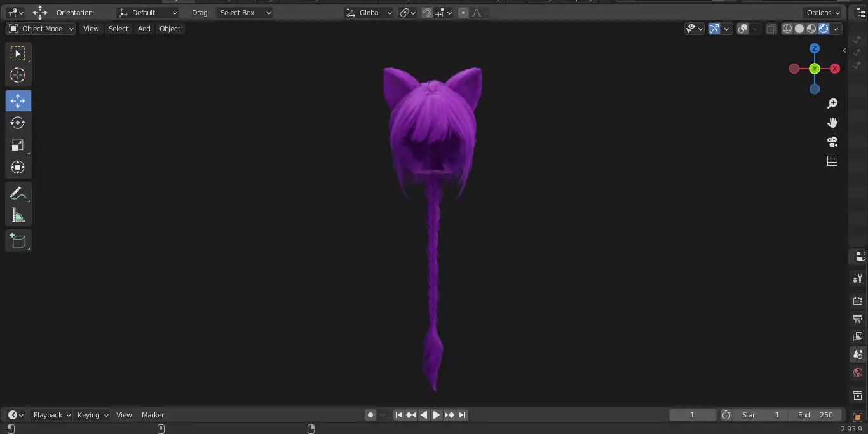The image size is (868, 434).
Task: Open the shading options dropdown arrow
Action: tap(836, 29)
